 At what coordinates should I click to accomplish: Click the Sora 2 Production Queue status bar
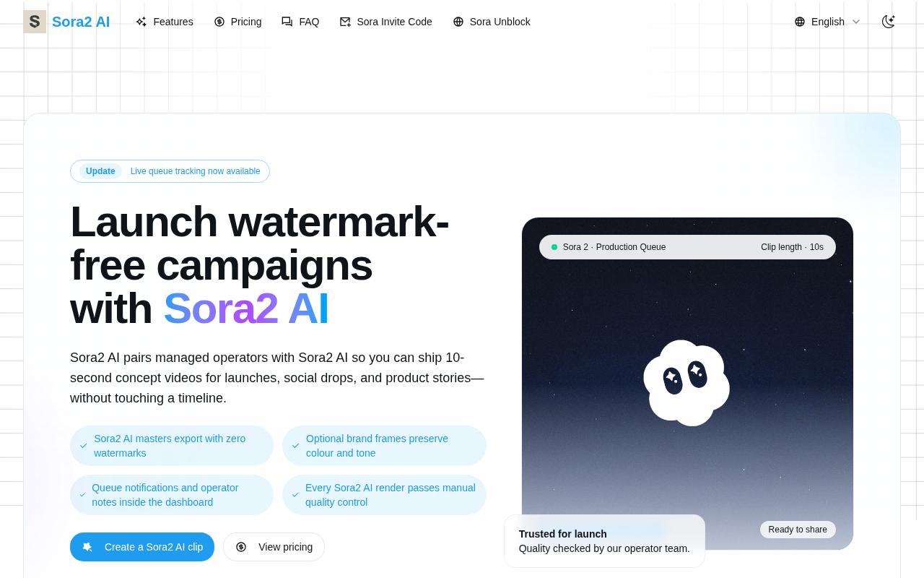pos(687,247)
